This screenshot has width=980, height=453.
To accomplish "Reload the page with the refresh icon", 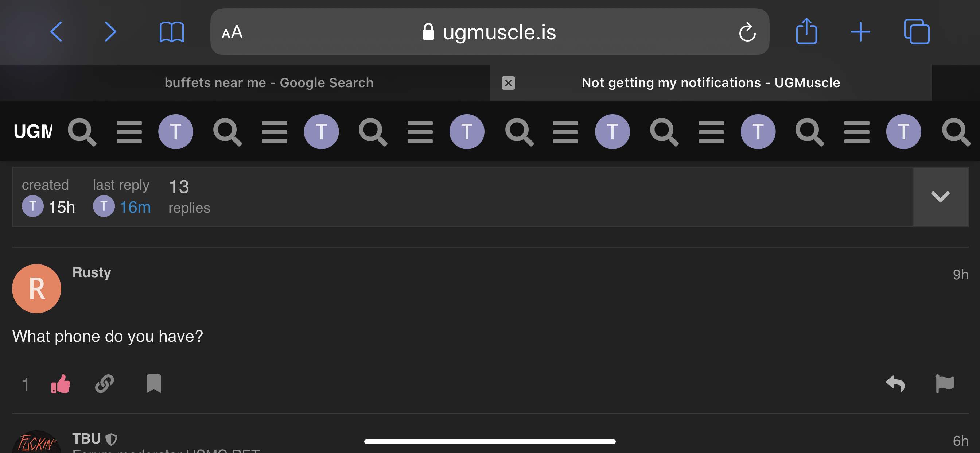I will point(747,32).
